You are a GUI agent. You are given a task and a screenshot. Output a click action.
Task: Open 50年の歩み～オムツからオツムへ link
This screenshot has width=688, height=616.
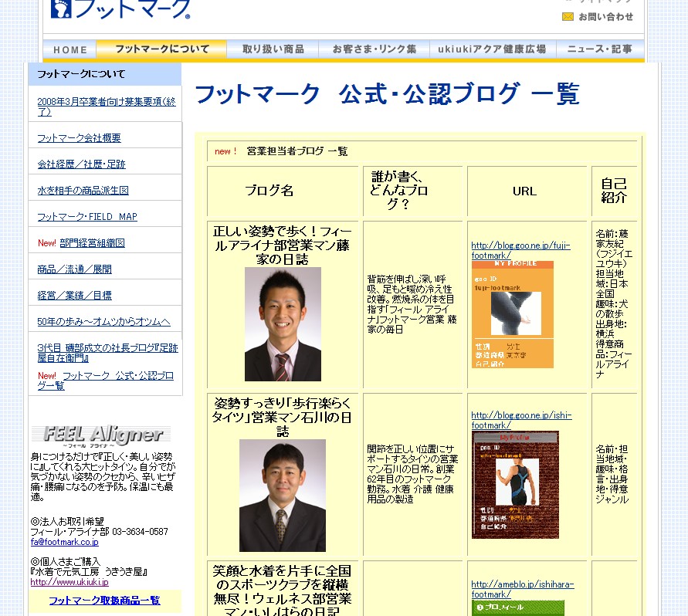click(x=103, y=322)
